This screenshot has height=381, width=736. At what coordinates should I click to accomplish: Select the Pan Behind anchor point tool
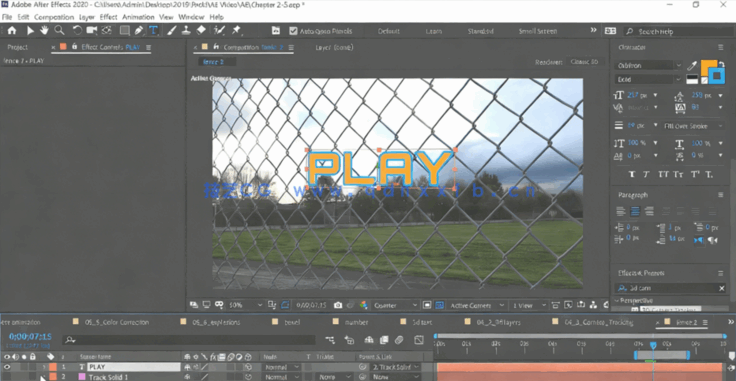tap(107, 30)
